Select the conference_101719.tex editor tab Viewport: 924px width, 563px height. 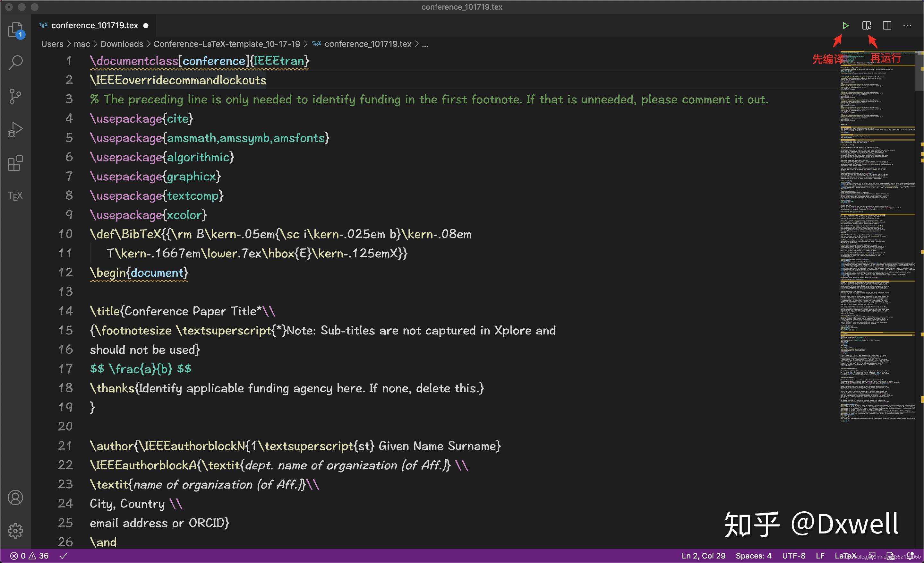pyautogui.click(x=94, y=25)
